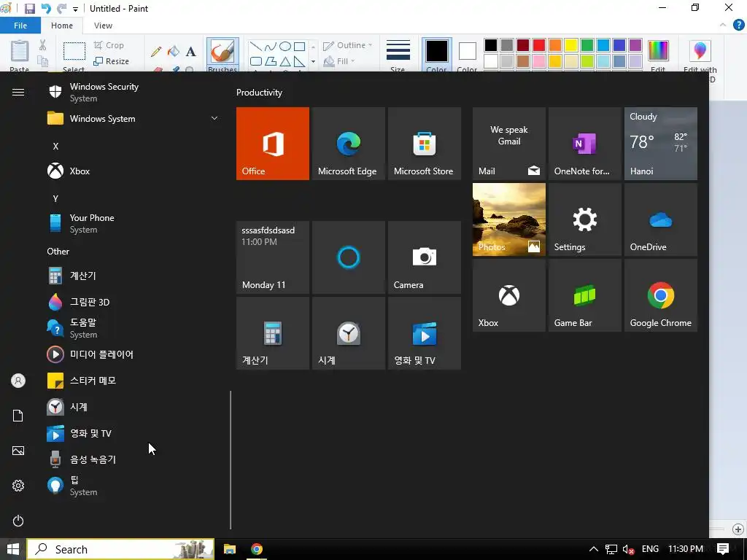Click the Power button in Start
Viewport: 747px width, 560px height.
pos(18,521)
